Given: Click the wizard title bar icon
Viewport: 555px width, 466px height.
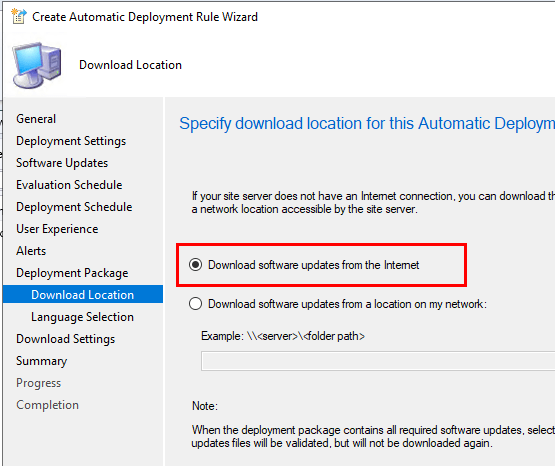Looking at the screenshot, I should tap(18, 16).
